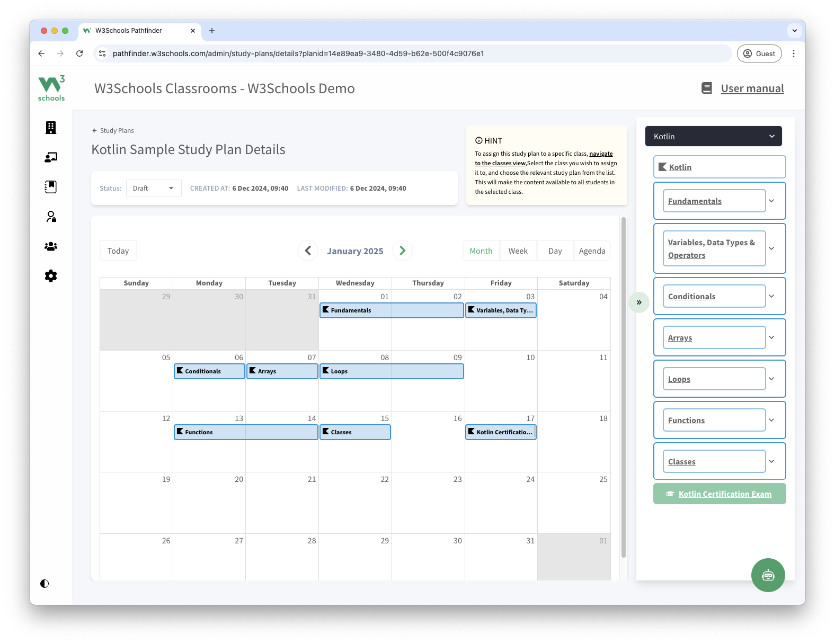Open the classes icon in the left sidebar
Screen dimensions: 835x644
(x=51, y=157)
